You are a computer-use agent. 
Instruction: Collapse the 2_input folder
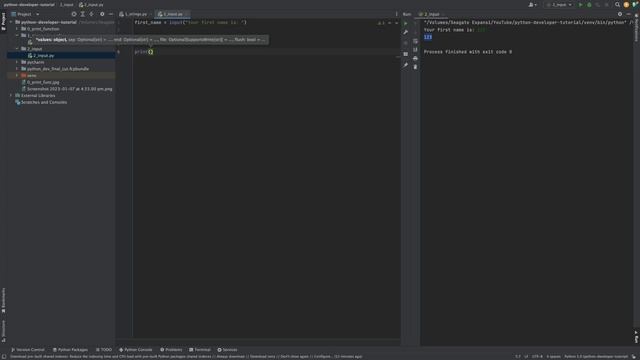pyautogui.click(x=17, y=49)
